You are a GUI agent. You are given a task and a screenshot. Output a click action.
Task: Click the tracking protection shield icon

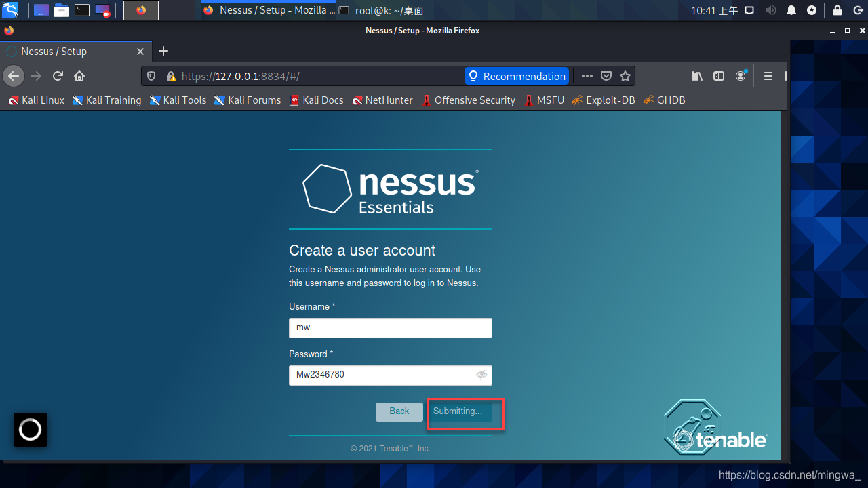pyautogui.click(x=151, y=76)
